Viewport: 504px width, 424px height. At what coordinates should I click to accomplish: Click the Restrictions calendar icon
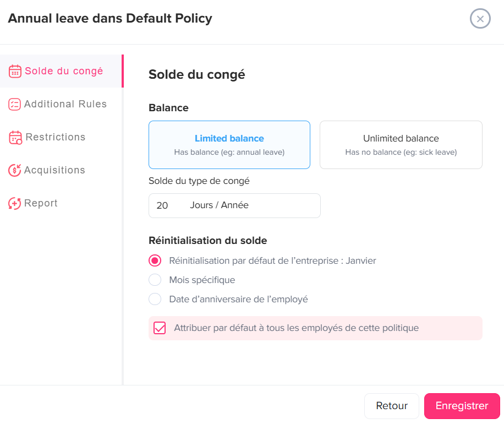click(x=15, y=137)
